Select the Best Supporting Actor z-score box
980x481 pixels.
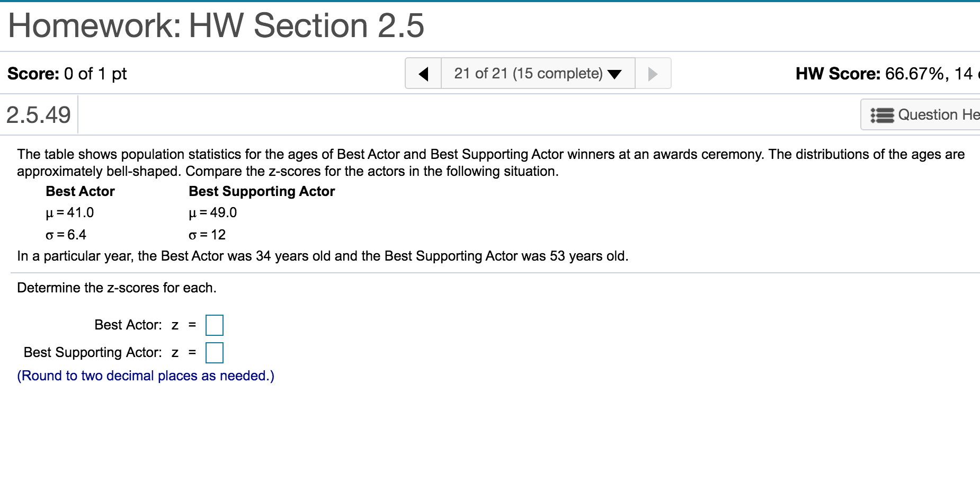(x=215, y=353)
